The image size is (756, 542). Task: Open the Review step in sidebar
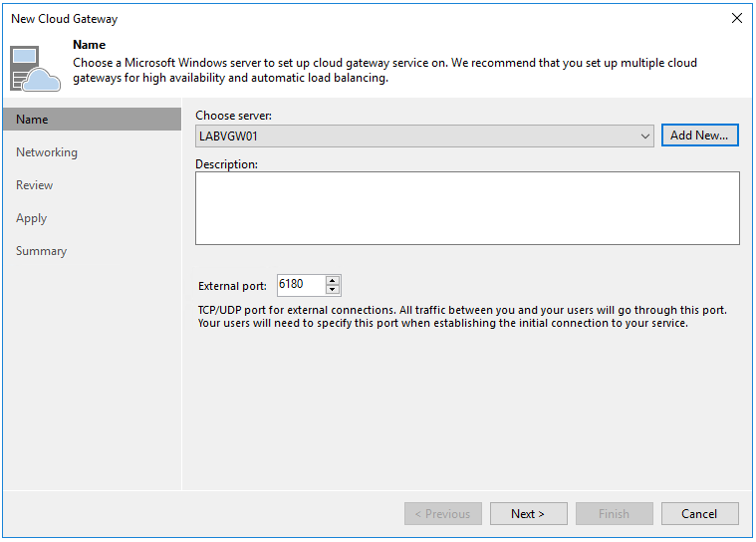(35, 185)
